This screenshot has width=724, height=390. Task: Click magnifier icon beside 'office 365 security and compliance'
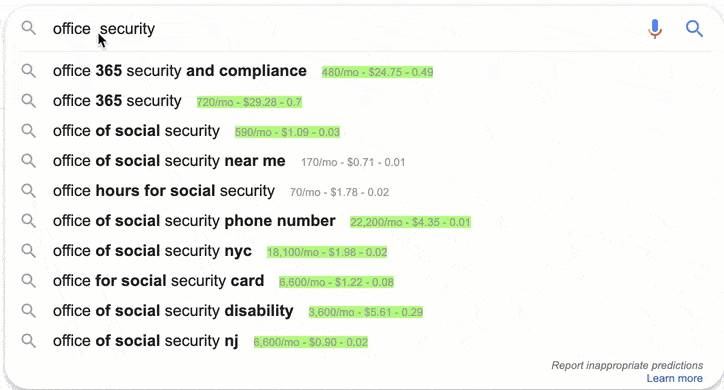29,71
